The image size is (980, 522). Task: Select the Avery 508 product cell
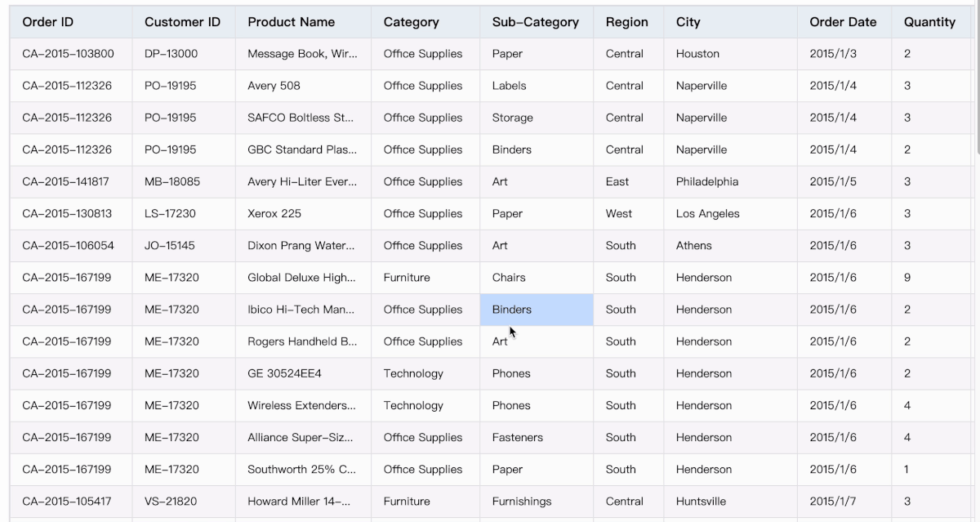[x=274, y=86]
